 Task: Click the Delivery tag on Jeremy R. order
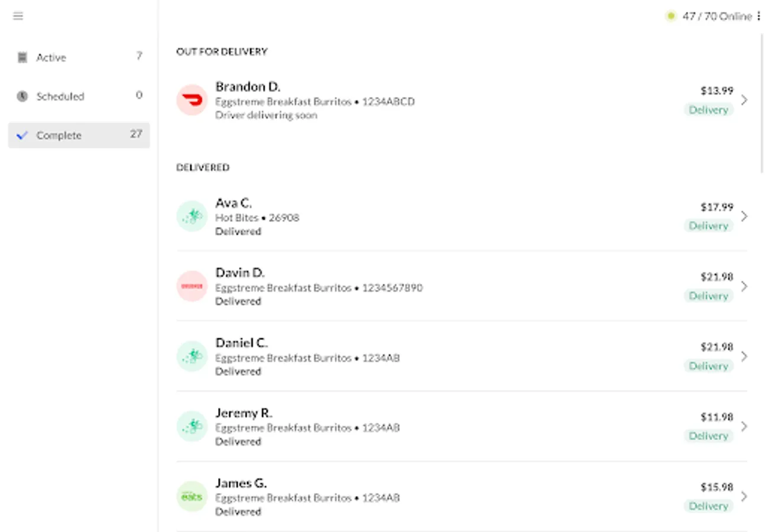(708, 436)
